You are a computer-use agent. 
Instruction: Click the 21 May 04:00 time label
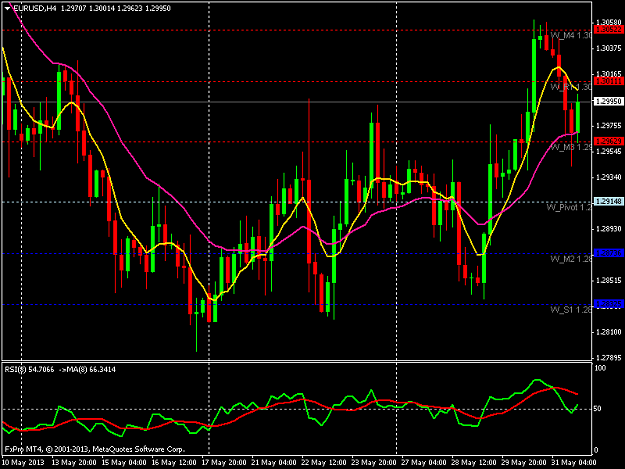[274, 463]
